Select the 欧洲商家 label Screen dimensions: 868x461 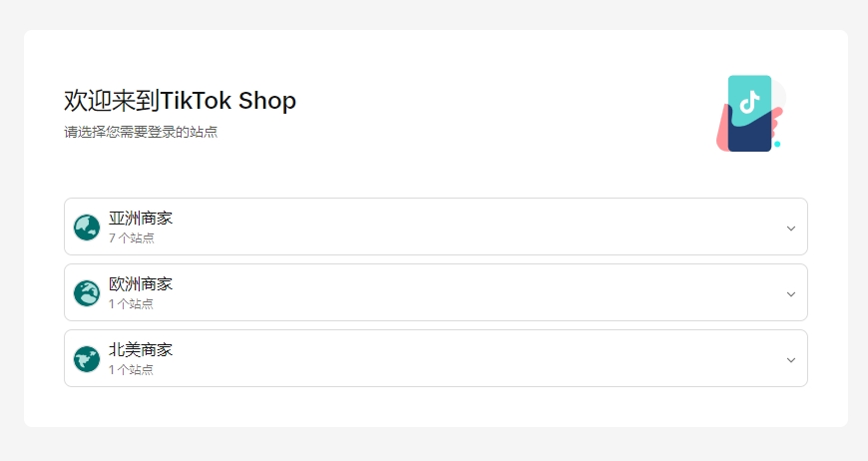[141, 284]
